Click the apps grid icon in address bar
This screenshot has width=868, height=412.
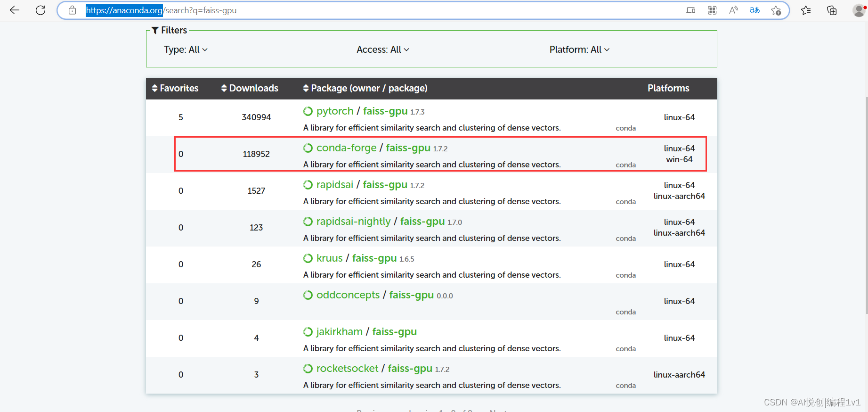(712, 10)
